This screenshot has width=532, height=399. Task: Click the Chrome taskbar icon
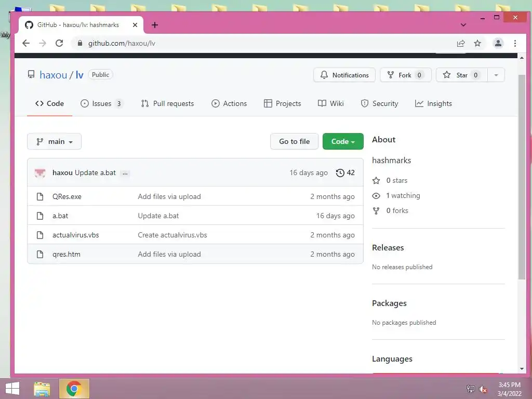point(74,389)
